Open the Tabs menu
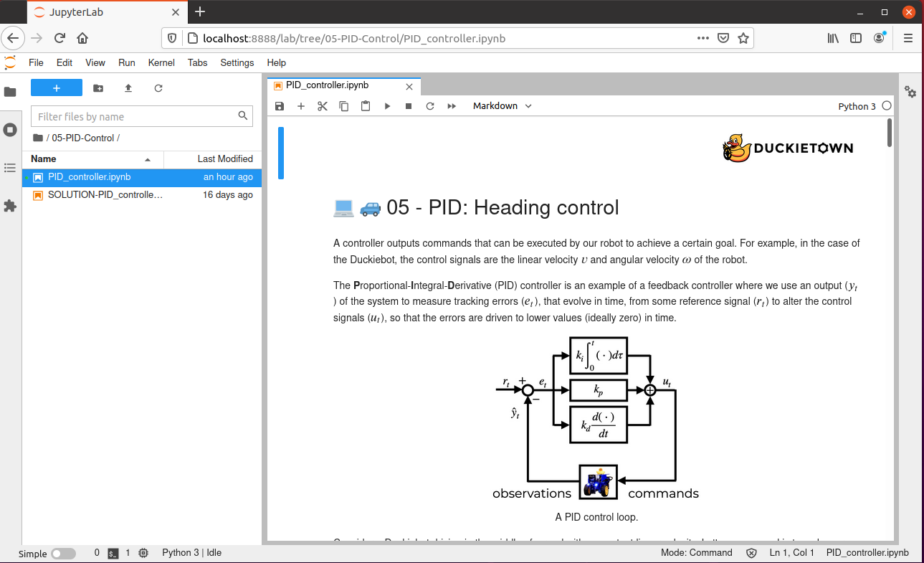Image resolution: width=924 pixels, height=563 pixels. click(198, 62)
